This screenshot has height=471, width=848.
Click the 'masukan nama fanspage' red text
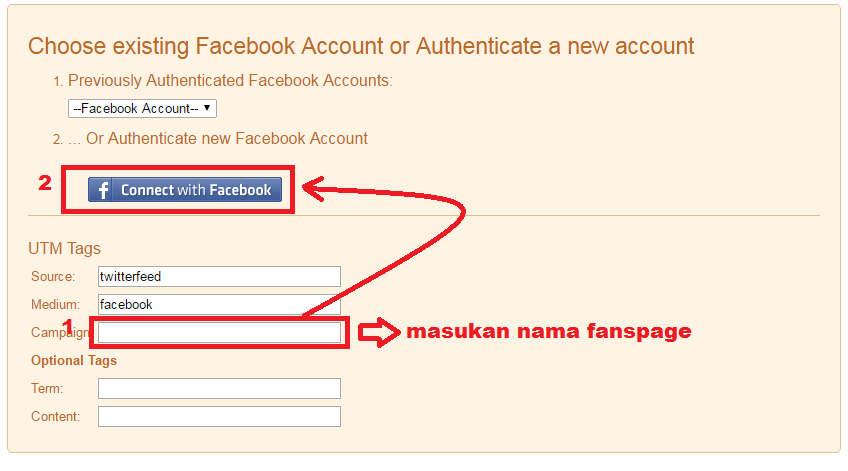(548, 331)
